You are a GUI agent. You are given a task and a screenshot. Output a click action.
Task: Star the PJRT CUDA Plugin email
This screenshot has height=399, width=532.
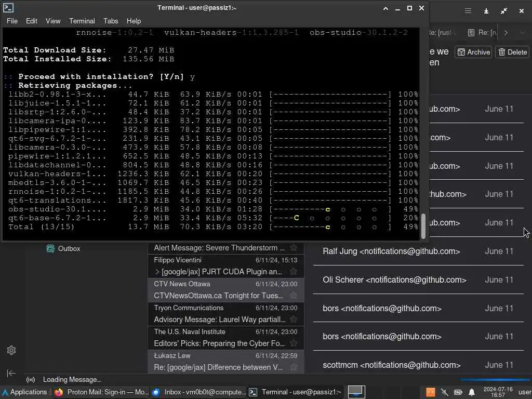click(294, 272)
